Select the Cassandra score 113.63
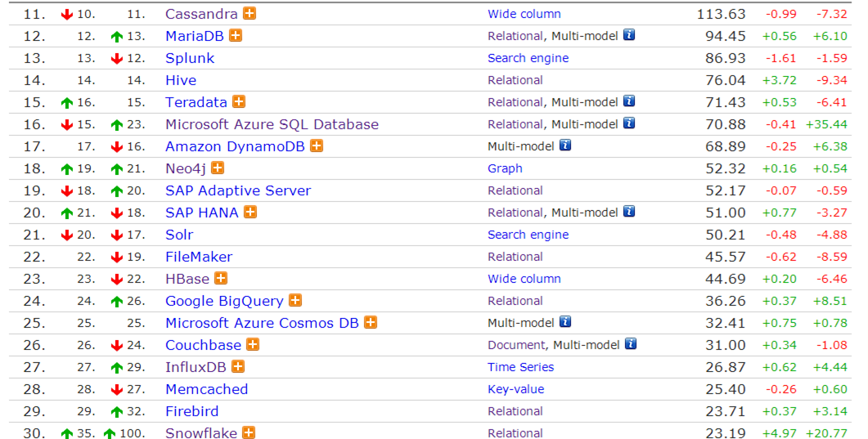 (722, 14)
